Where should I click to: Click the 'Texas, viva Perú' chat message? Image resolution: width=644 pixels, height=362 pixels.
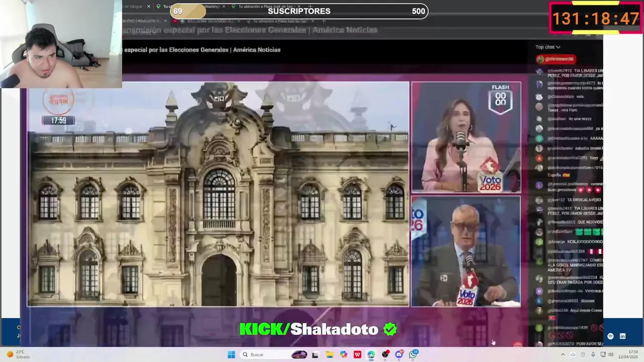pyautogui.click(x=569, y=107)
